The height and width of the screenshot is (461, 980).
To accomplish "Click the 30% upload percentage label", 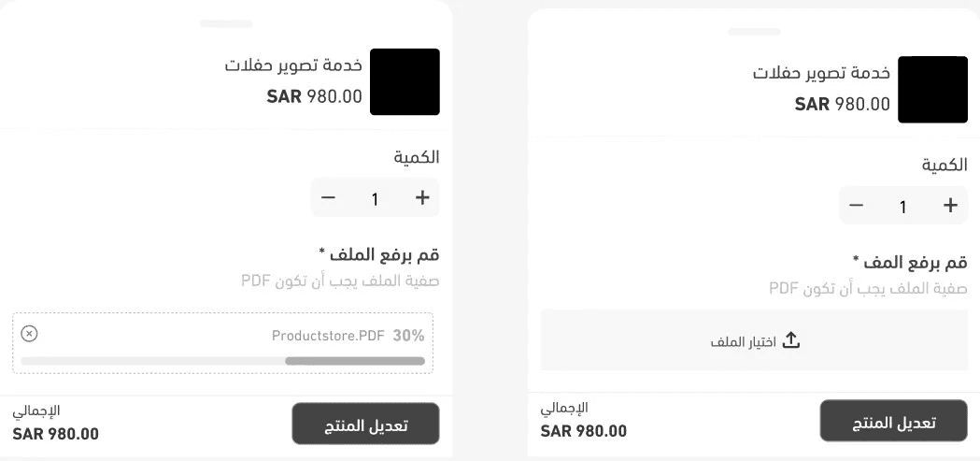I will coord(408,336).
